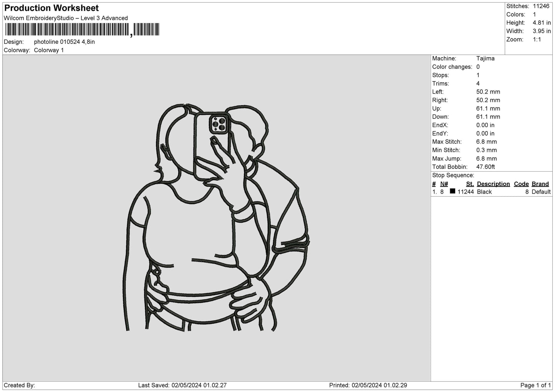Screen dimensions: 555x392
Task: Click the N# column header
Action: pos(444,184)
